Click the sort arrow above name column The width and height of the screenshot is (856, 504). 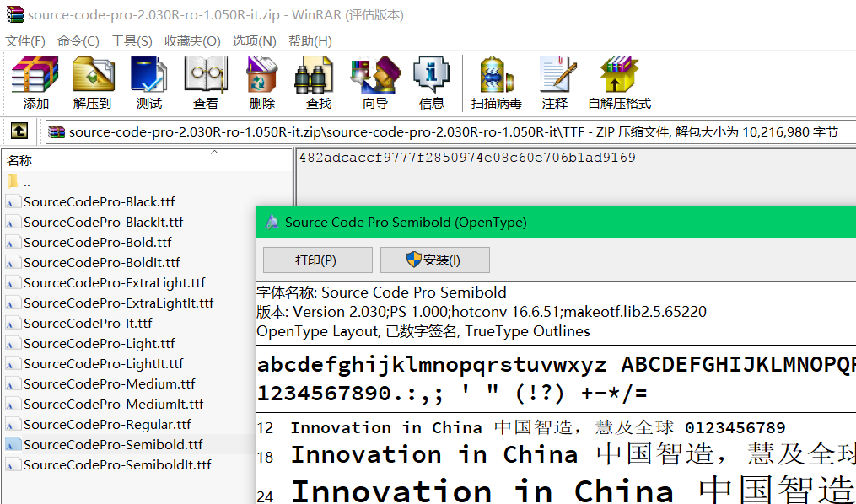coord(214,153)
